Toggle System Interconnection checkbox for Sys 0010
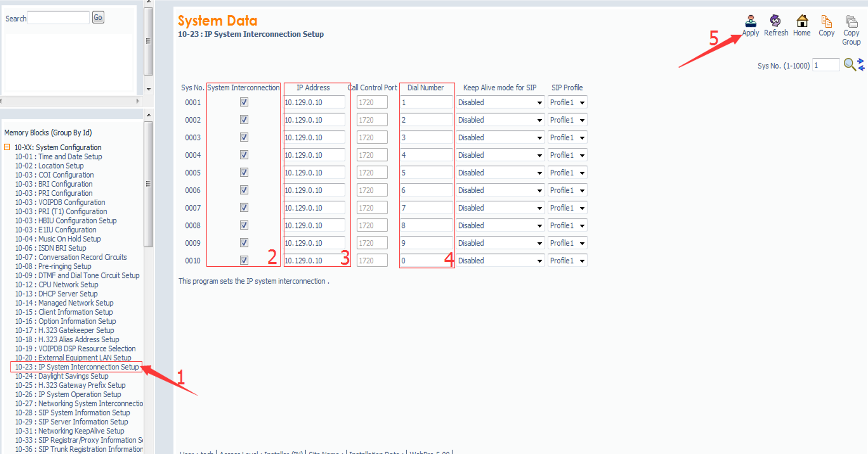Viewport: 868px width, 454px height. (x=244, y=260)
